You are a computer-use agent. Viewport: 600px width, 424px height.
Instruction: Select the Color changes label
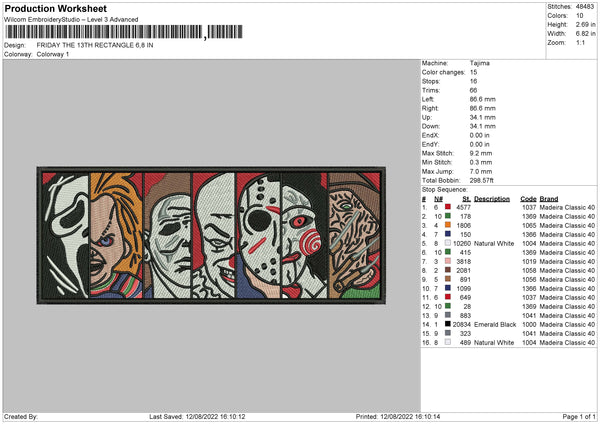(443, 72)
